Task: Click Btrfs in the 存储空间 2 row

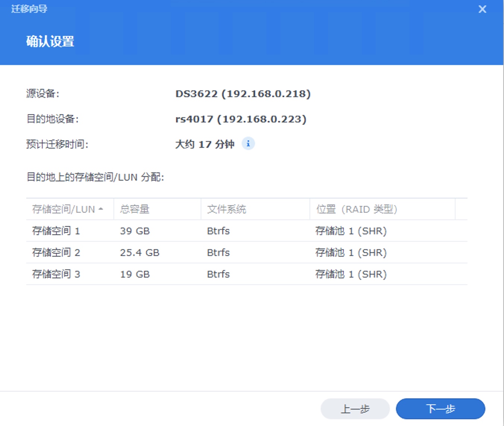Action: [218, 253]
